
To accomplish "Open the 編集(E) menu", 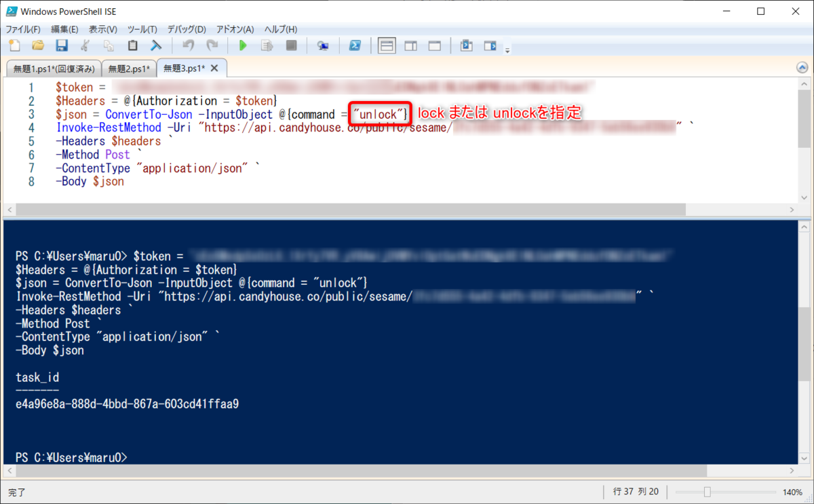I will coord(64,29).
